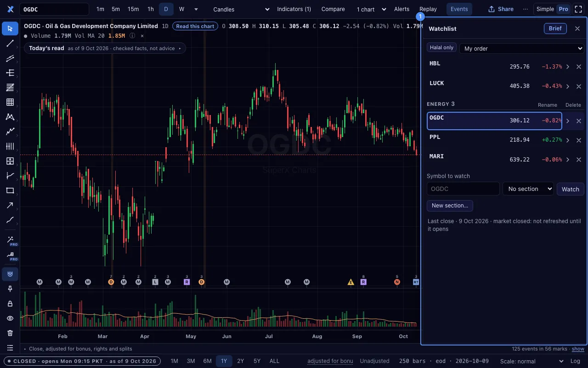The width and height of the screenshot is (588, 368).
Task: Select the trend line drawing tool
Action: pyautogui.click(x=10, y=43)
